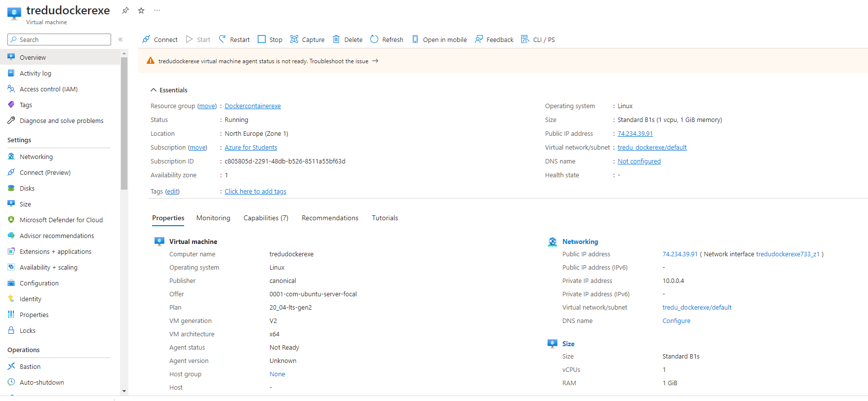Click the Not configured DNS name link
Viewport: 868px width, 401px height.
pos(639,161)
